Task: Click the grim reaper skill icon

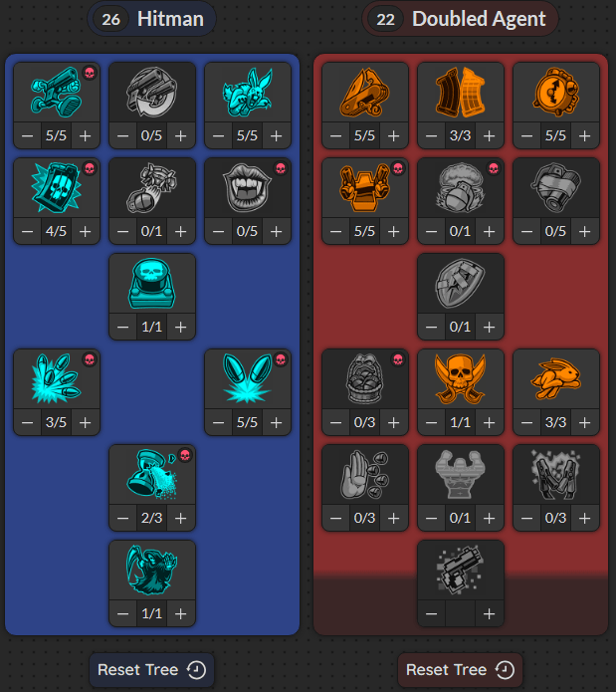Action: tap(151, 570)
